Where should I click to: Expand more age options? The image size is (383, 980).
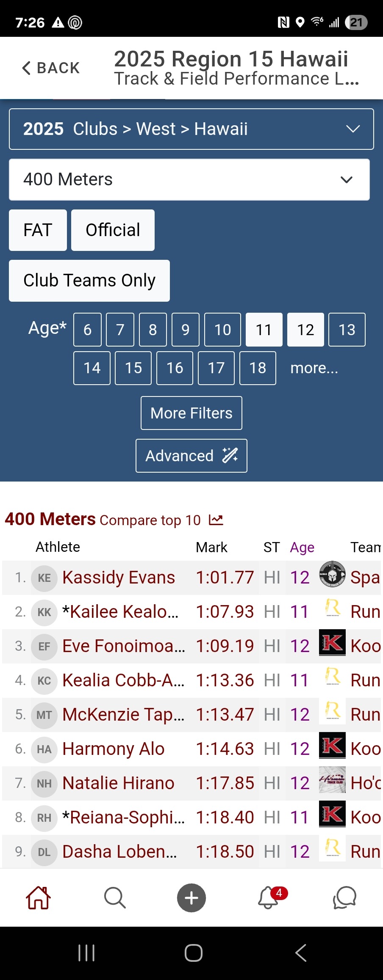(314, 368)
